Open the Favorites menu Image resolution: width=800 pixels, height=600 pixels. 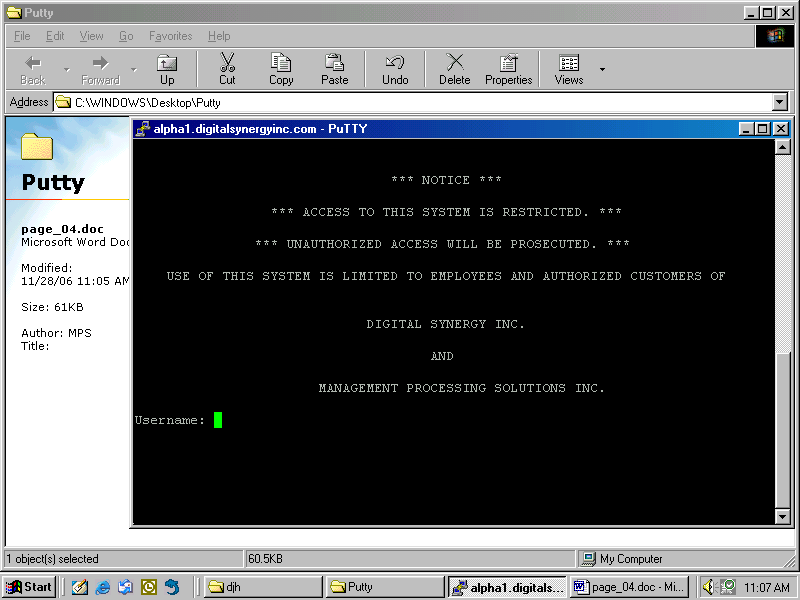(170, 36)
